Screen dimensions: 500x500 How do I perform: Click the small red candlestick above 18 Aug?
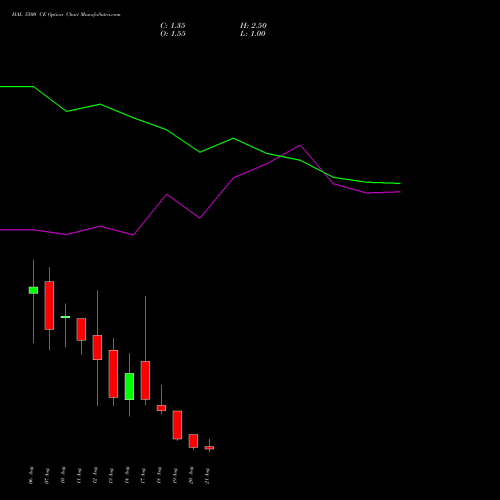pyautogui.click(x=161, y=408)
